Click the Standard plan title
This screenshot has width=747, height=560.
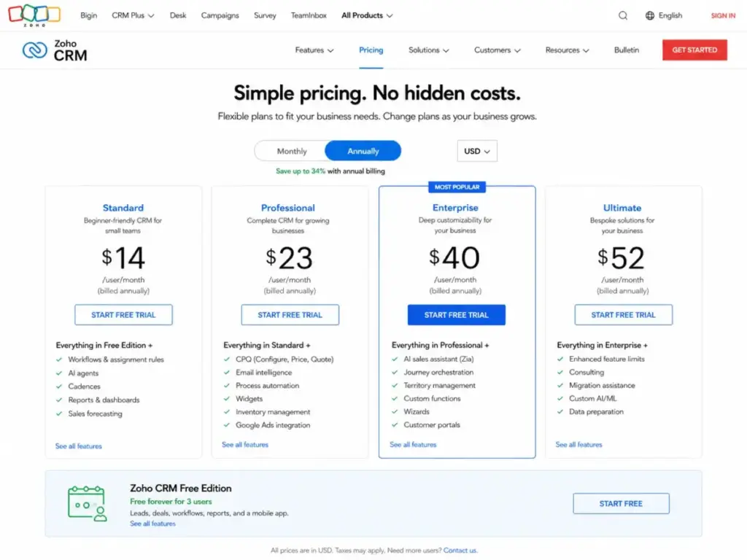tap(123, 208)
